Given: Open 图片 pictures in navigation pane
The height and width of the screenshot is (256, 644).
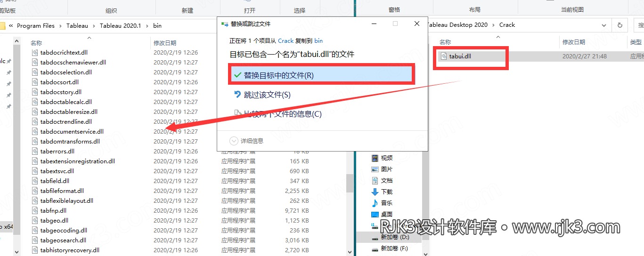Looking at the screenshot, I should [387, 169].
